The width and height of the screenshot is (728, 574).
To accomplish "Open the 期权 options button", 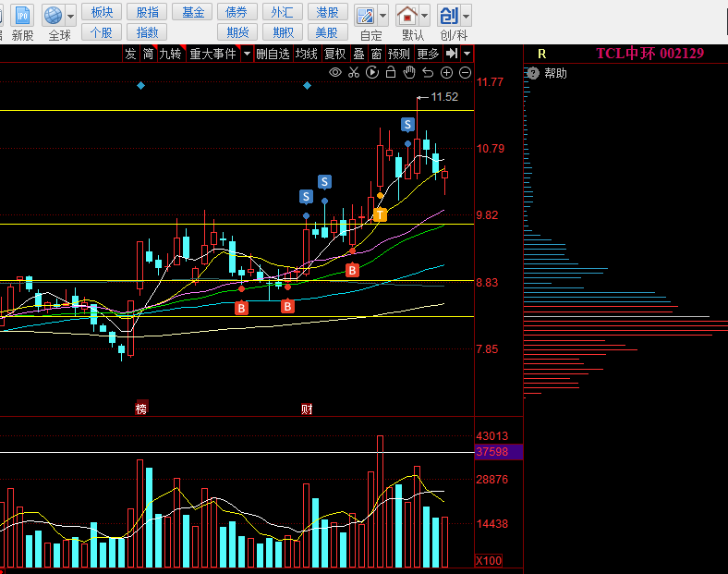I will pyautogui.click(x=283, y=32).
